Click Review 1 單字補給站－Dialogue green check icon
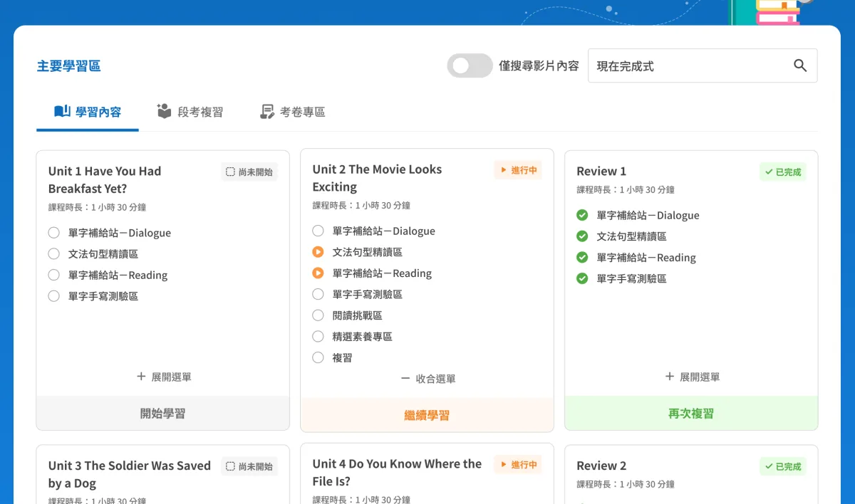This screenshot has height=504, width=855. click(x=582, y=215)
